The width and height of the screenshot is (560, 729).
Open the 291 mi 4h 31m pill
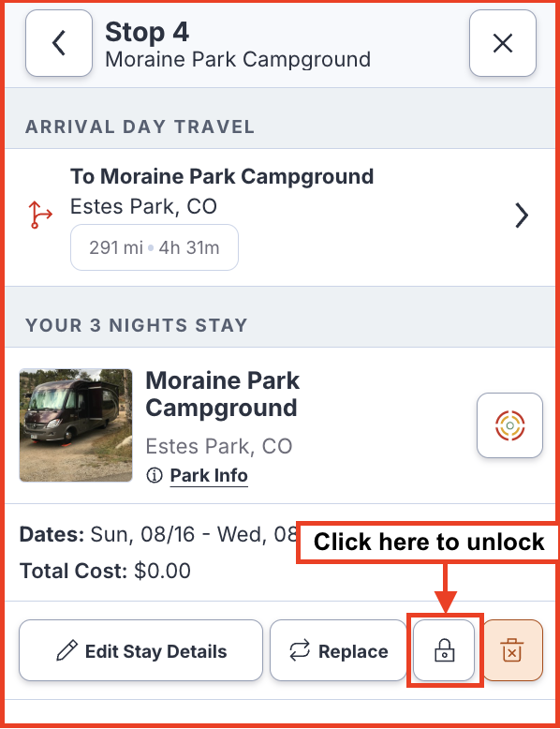pyautogui.click(x=155, y=247)
